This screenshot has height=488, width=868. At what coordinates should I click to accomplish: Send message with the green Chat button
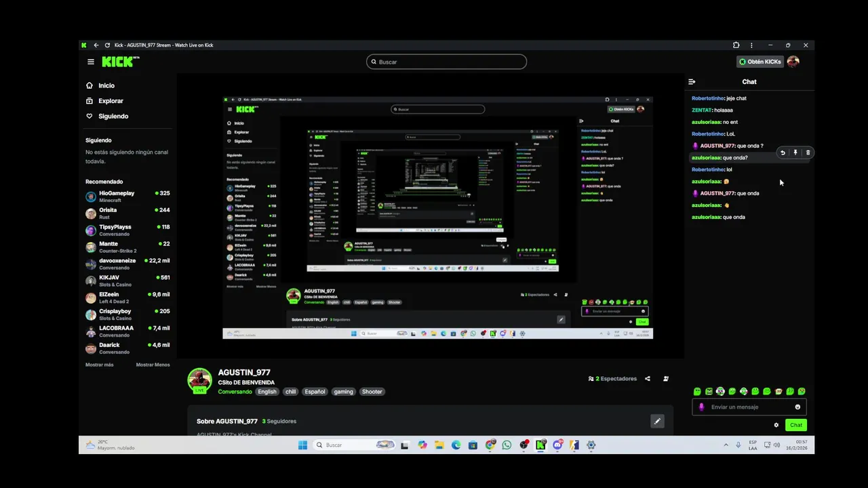coord(796,425)
